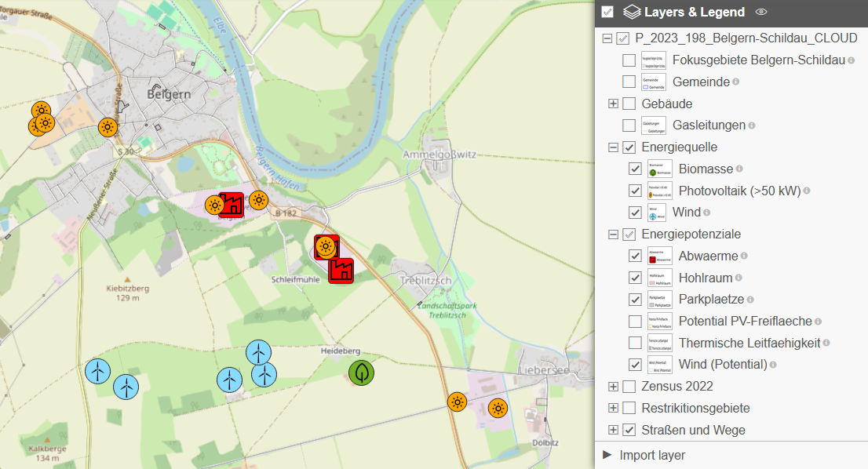
Task: Click the Treblitzsch village label on the map
Action: [425, 281]
